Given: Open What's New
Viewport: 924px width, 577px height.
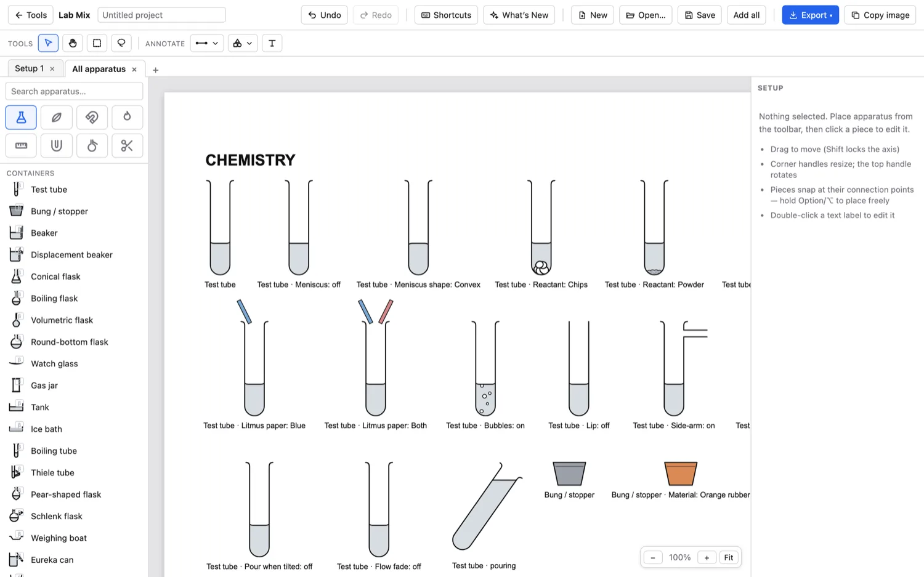Looking at the screenshot, I should [x=519, y=15].
